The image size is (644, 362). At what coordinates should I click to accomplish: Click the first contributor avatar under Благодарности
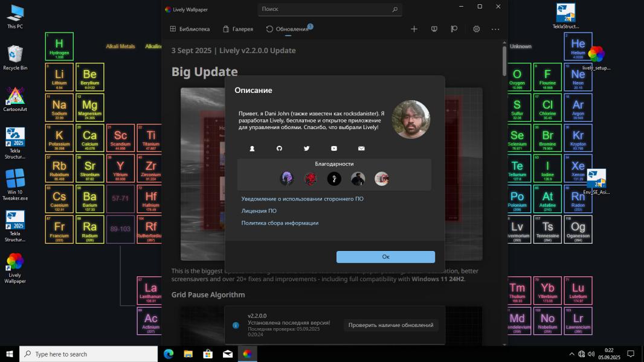click(x=286, y=179)
